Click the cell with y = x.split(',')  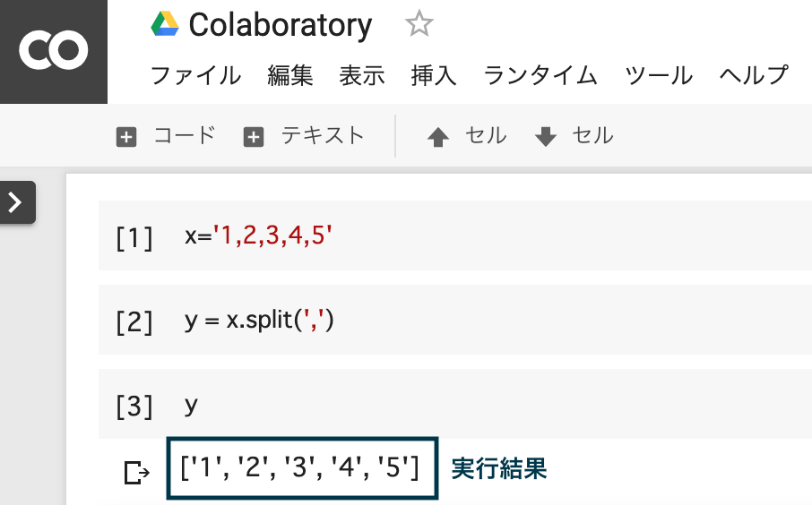tap(448, 321)
